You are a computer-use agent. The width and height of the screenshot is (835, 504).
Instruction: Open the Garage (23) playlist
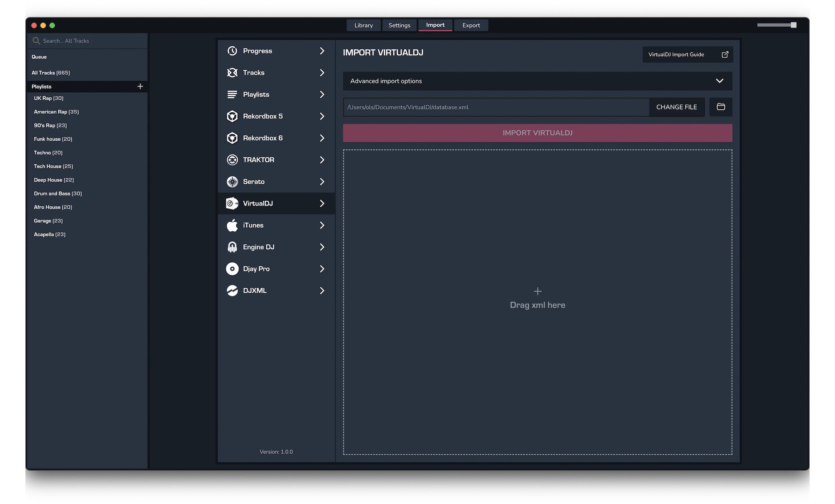(48, 221)
